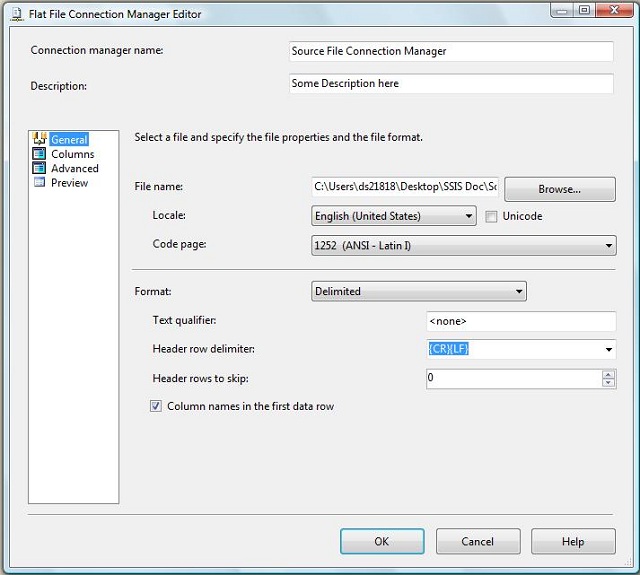Click the Columns page icon
This screenshot has width=640, height=575.
(x=40, y=154)
